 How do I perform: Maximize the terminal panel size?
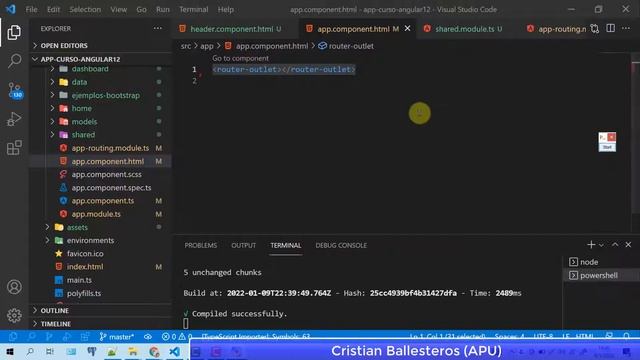615,244
